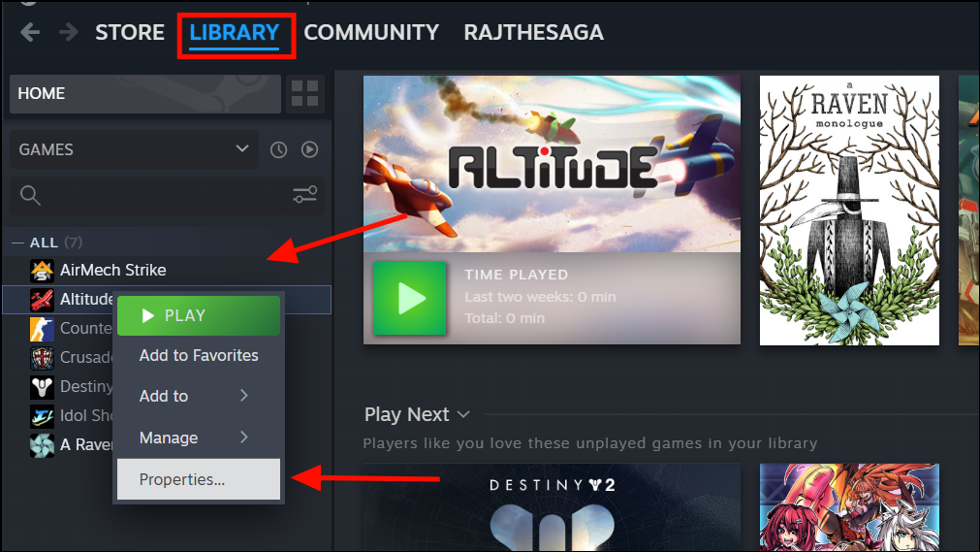Expand the Manage submenu

click(198, 438)
